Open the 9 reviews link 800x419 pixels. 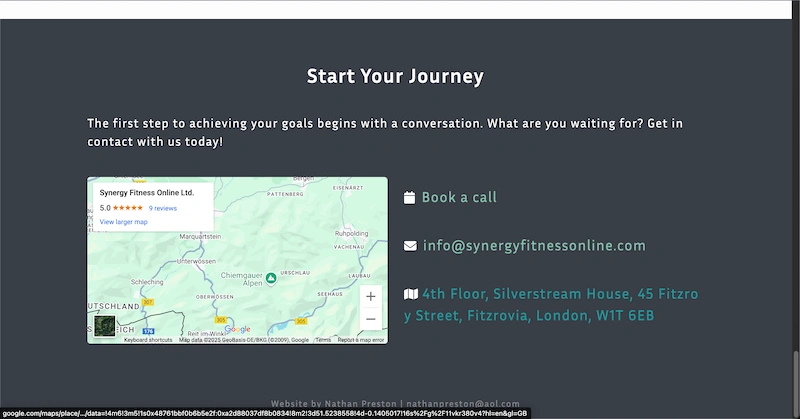163,208
